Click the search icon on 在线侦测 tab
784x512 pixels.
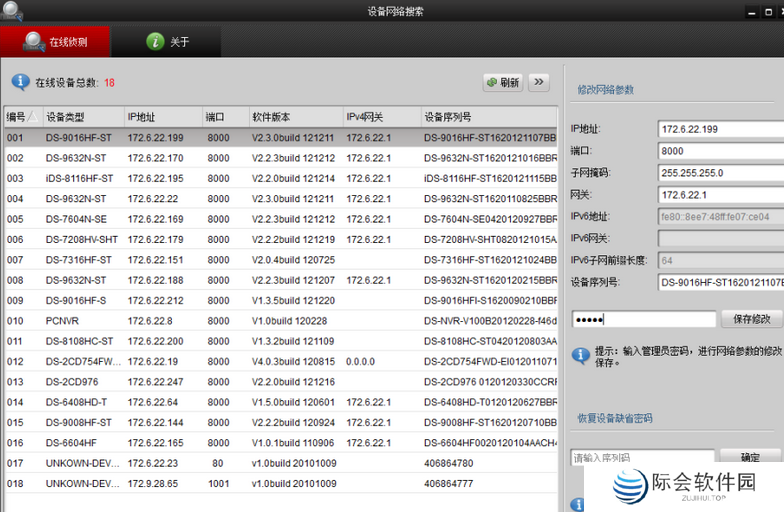tap(34, 41)
